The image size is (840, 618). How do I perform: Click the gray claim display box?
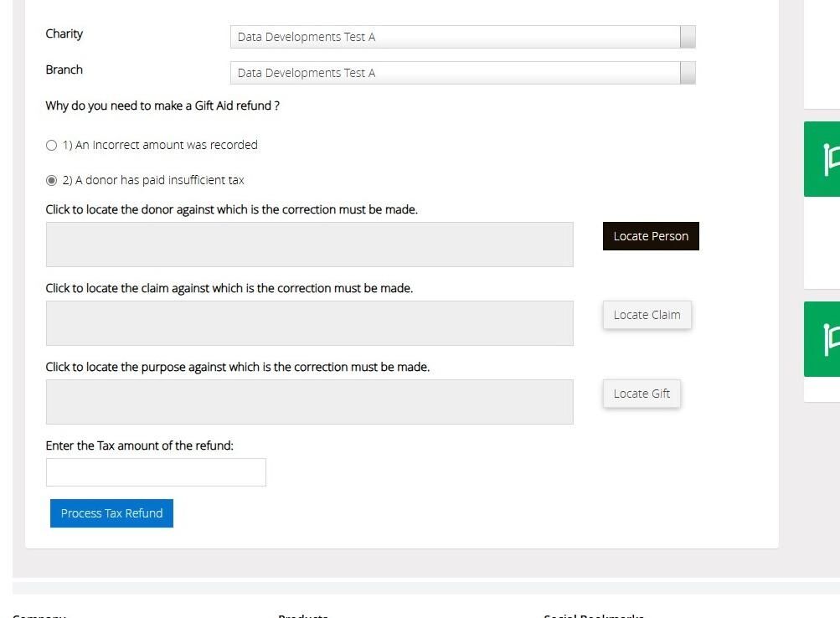pyautogui.click(x=310, y=323)
